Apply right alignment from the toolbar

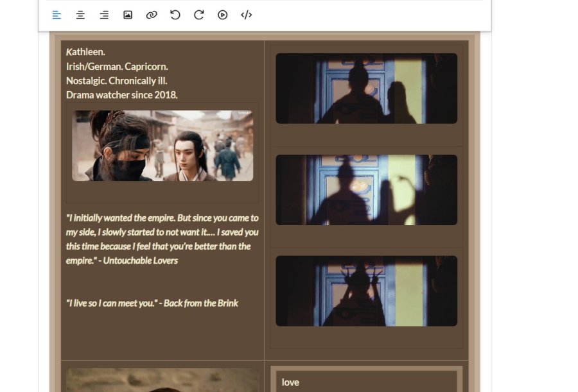[104, 15]
